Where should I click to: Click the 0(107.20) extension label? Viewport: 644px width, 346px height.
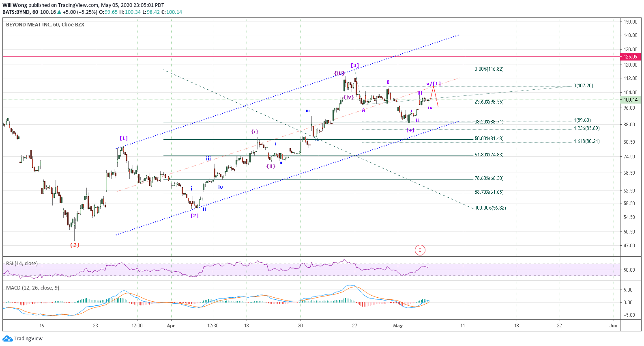[x=583, y=86]
